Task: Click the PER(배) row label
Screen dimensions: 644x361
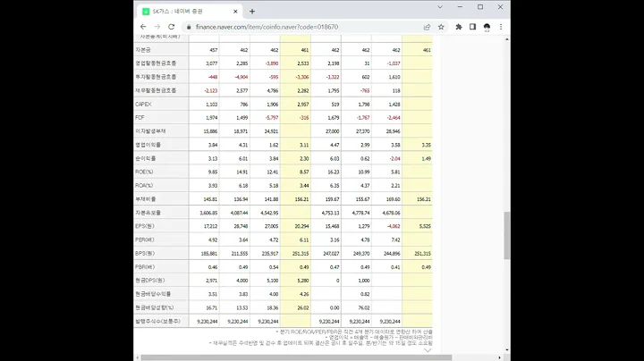Action: (x=145, y=239)
